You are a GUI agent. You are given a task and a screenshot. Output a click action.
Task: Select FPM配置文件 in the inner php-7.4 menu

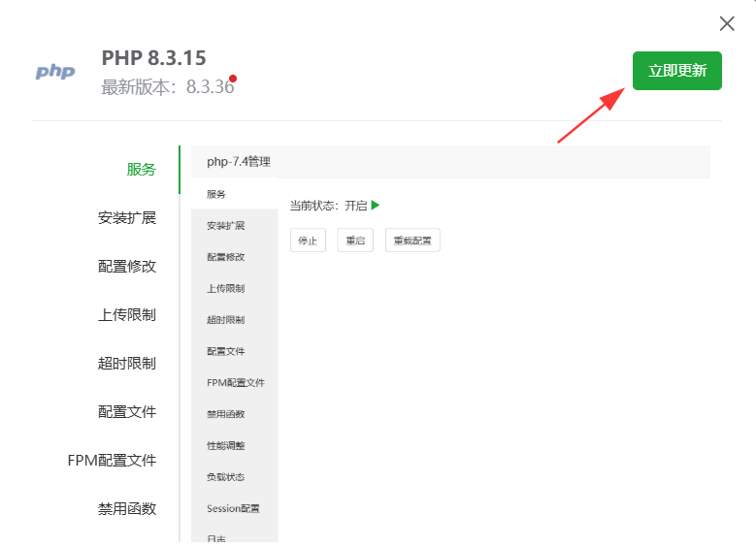235,383
